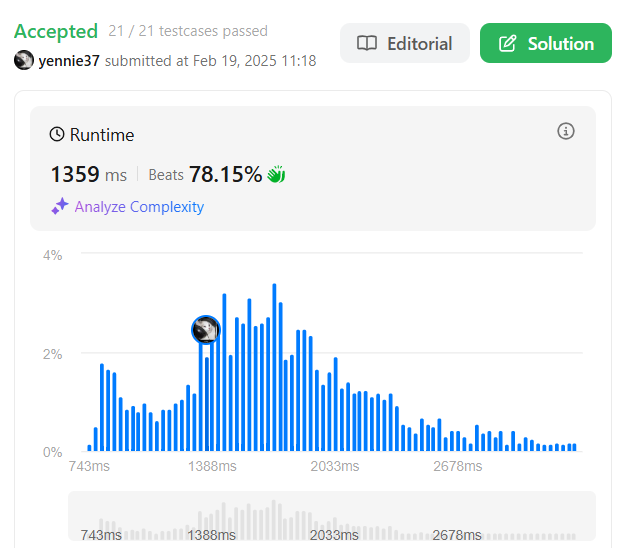627x548 pixels.
Task: Click the sparkle icon beside Analyze Complexity
Action: pyautogui.click(x=60, y=206)
